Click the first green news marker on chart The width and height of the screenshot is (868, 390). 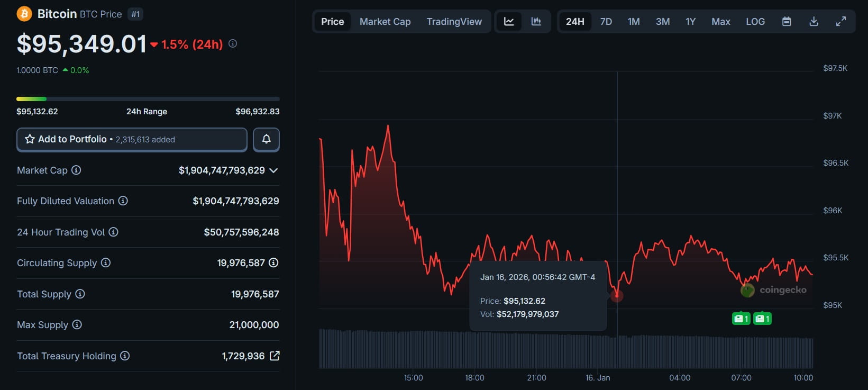(741, 319)
